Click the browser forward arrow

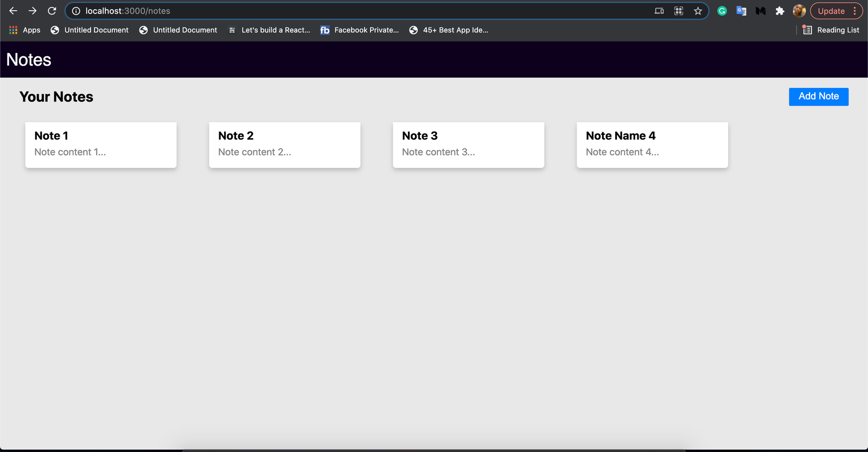pyautogui.click(x=33, y=11)
